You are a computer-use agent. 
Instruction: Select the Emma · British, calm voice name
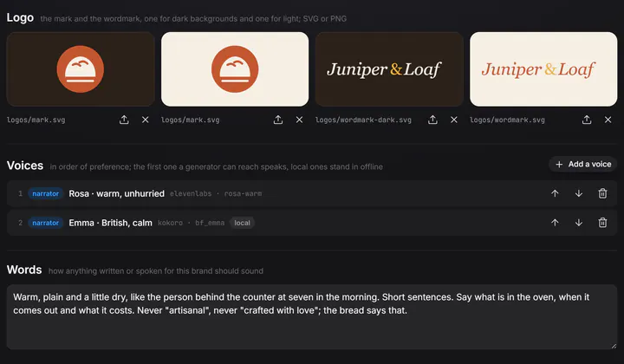click(x=110, y=223)
